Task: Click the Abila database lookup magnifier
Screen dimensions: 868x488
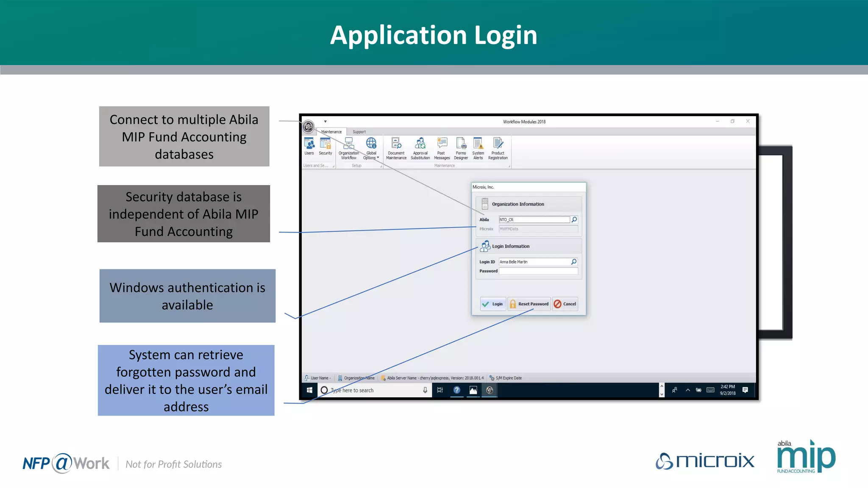Action: tap(574, 219)
